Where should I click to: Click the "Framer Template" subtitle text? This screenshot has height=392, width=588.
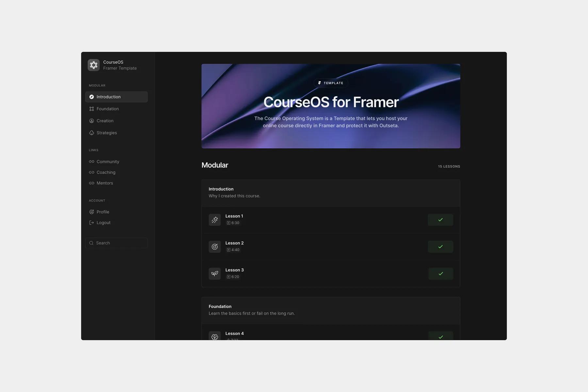coord(120,68)
